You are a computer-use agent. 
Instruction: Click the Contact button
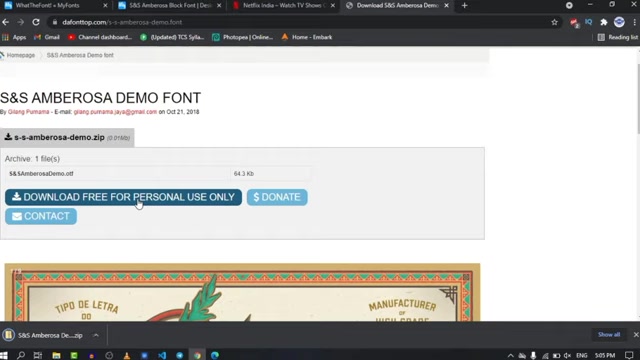(41, 216)
